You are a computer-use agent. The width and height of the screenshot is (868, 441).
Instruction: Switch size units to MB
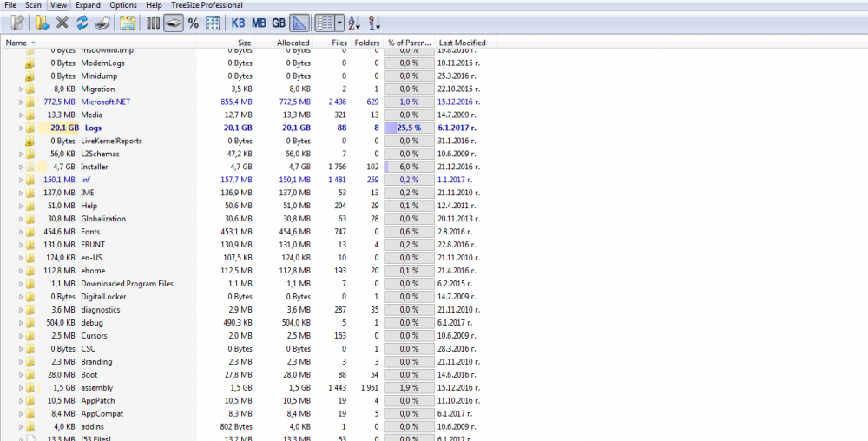[259, 23]
